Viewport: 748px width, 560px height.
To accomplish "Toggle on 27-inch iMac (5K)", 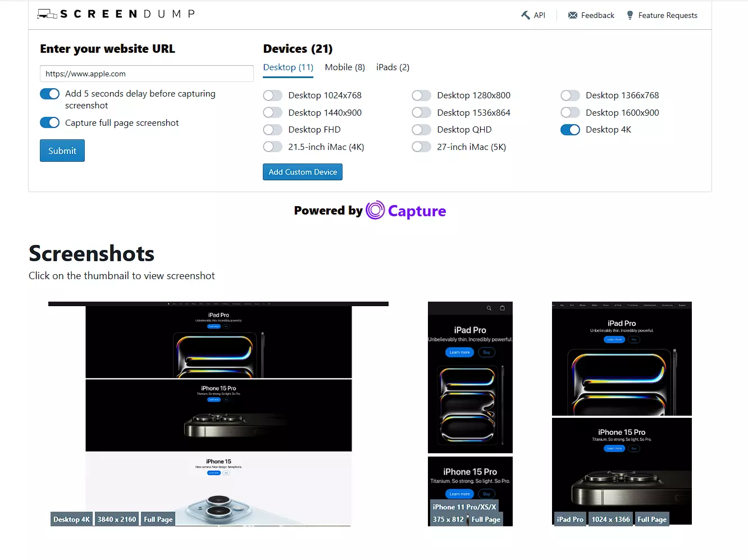I will coord(421,147).
